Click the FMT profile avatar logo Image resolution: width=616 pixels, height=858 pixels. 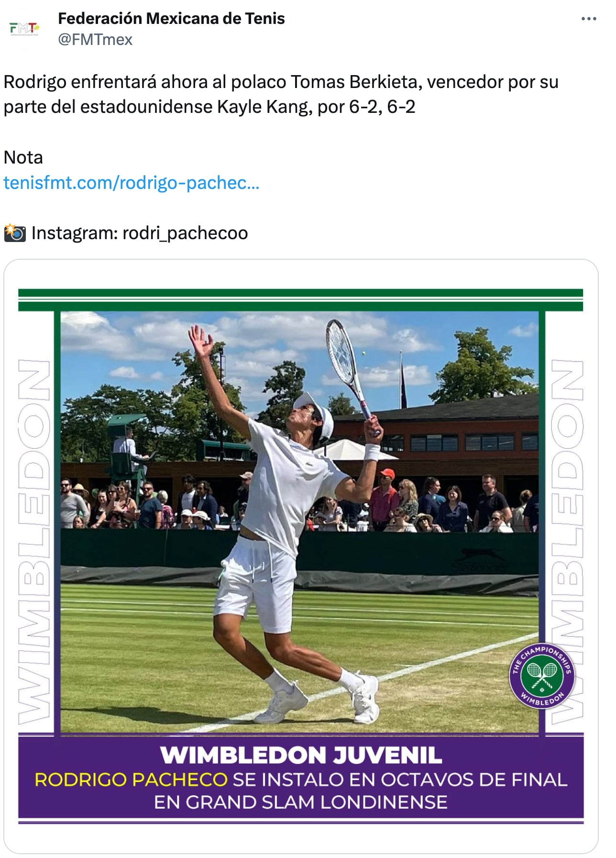pos(24,29)
